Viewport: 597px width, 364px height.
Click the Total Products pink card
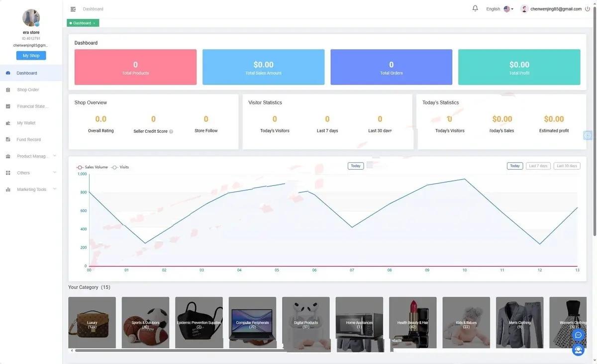coord(135,67)
